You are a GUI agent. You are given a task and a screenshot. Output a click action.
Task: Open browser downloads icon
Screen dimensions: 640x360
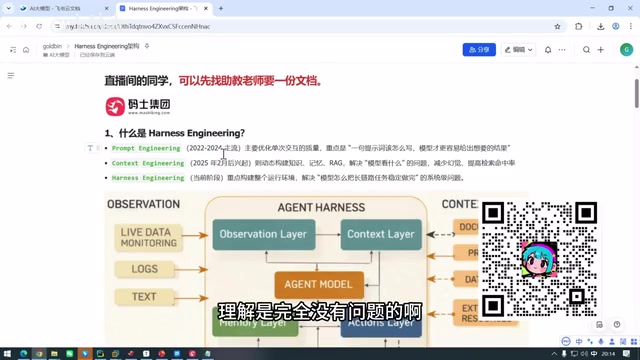[600, 27]
